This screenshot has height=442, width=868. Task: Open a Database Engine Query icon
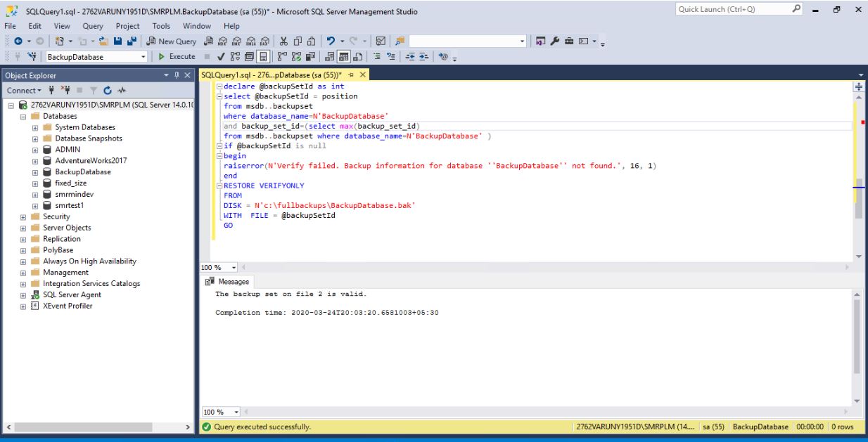pyautogui.click(x=209, y=41)
